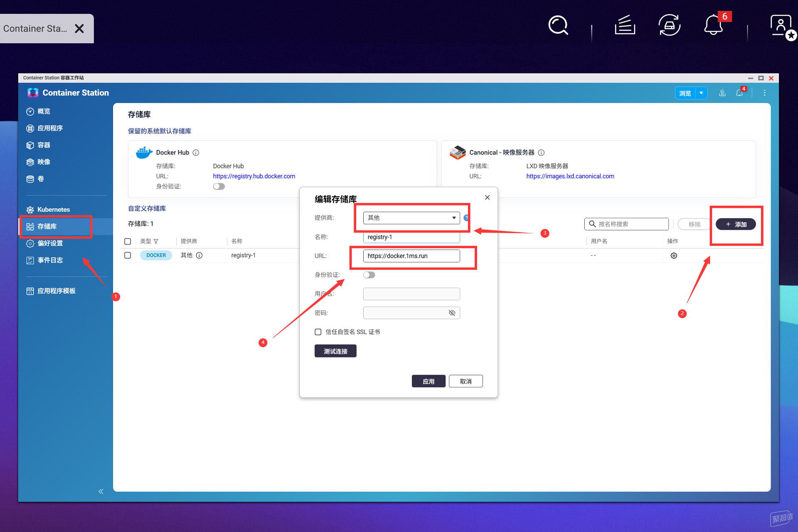Expand the provider dropdown showing 其他
798x532 pixels.
click(x=411, y=218)
